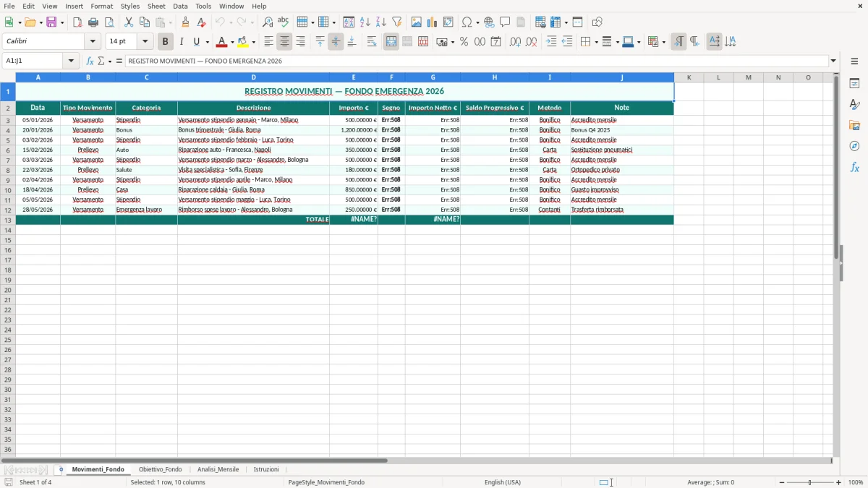The image size is (868, 488).
Task: Insert a hyperlink
Action: [489, 22]
